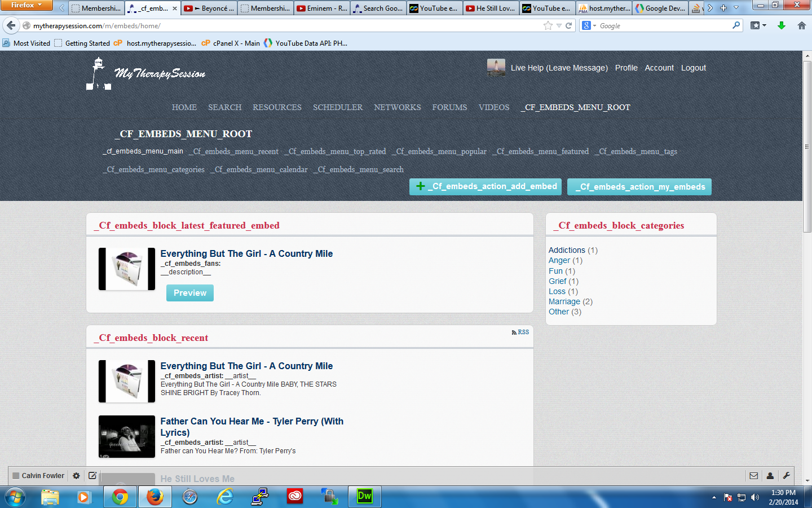Click the address bar URL field
The height and width of the screenshot is (508, 812).
pos(286,25)
